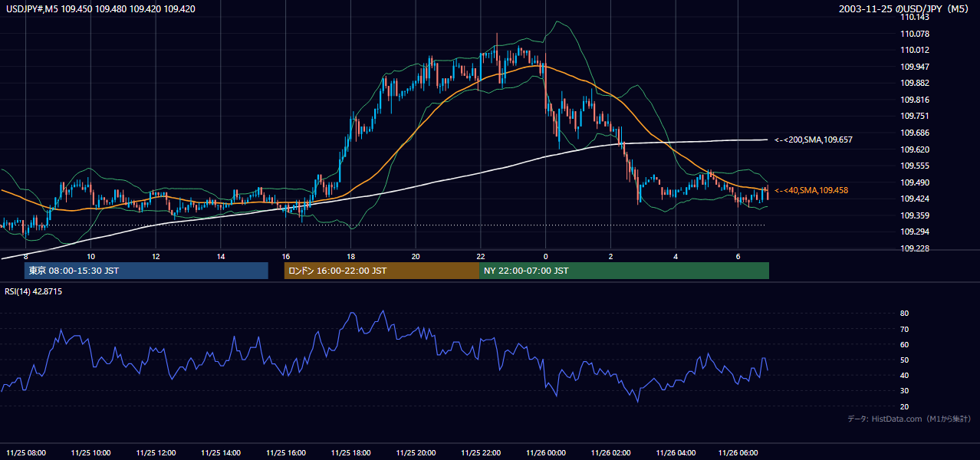Click the RSI(14) 42.8715 indicator label
This screenshot has height=460, width=980.
click(34, 291)
